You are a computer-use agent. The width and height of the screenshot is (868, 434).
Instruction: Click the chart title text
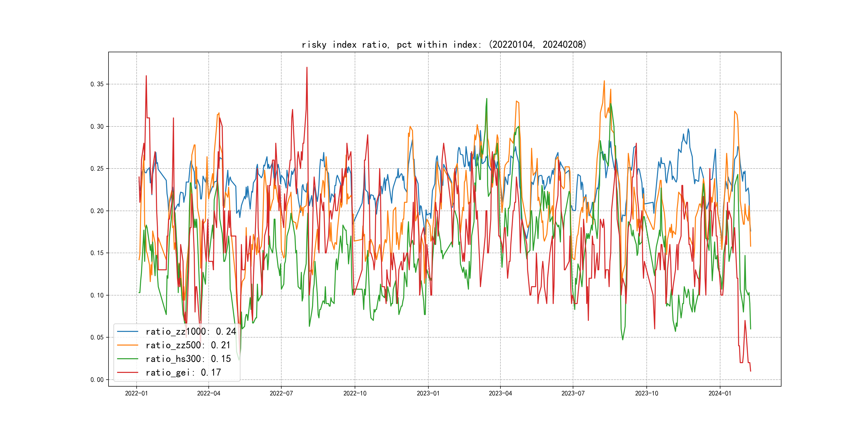(444, 44)
